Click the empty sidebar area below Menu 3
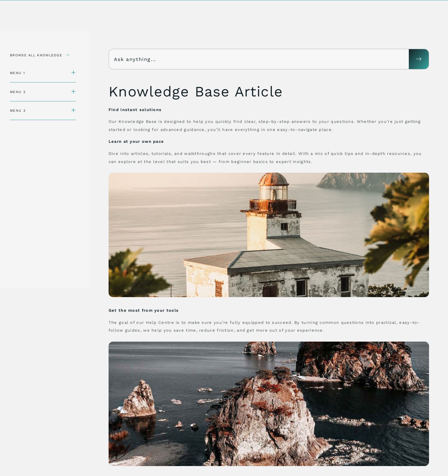This screenshot has width=448, height=476. [x=45, y=202]
